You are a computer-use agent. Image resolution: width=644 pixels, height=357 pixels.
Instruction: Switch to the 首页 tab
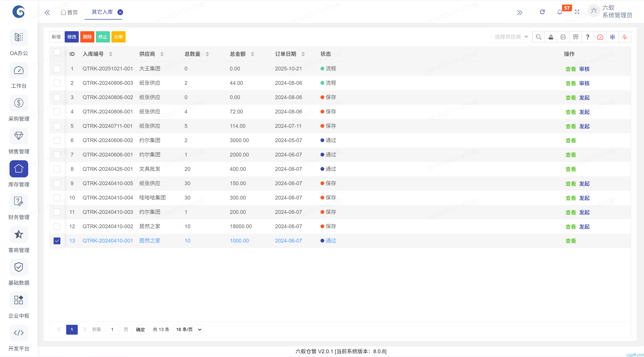click(x=69, y=12)
